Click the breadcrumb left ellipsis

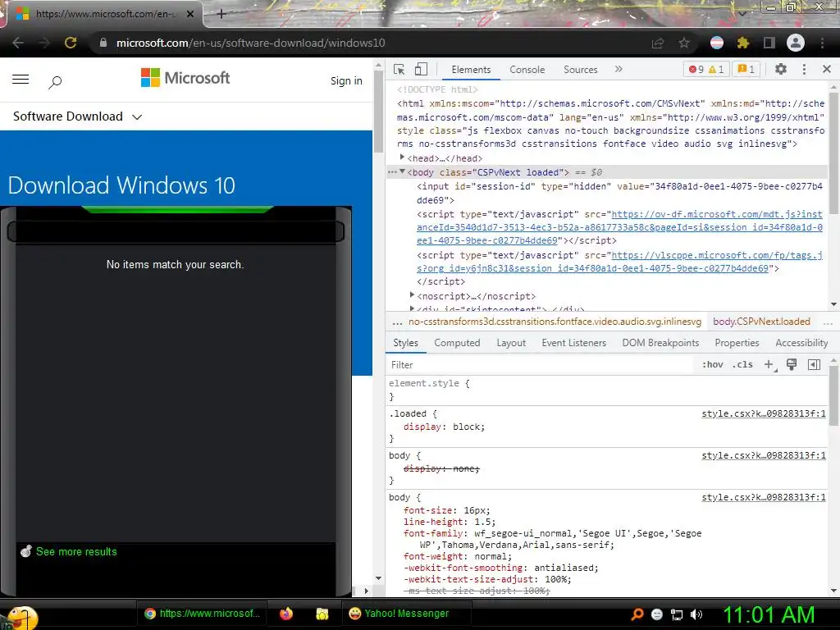pos(397,322)
